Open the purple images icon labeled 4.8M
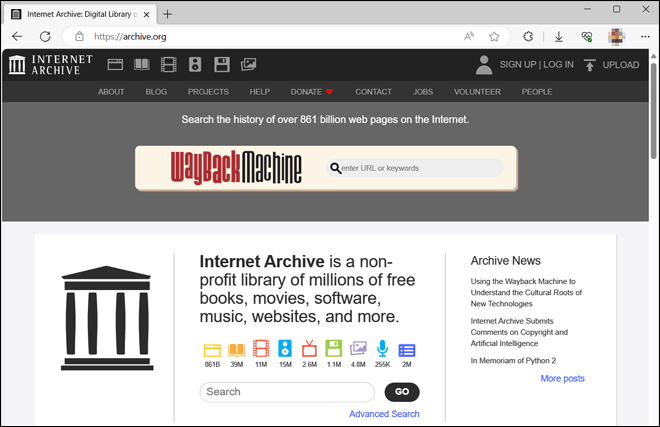Image resolution: width=660 pixels, height=427 pixels. (358, 349)
